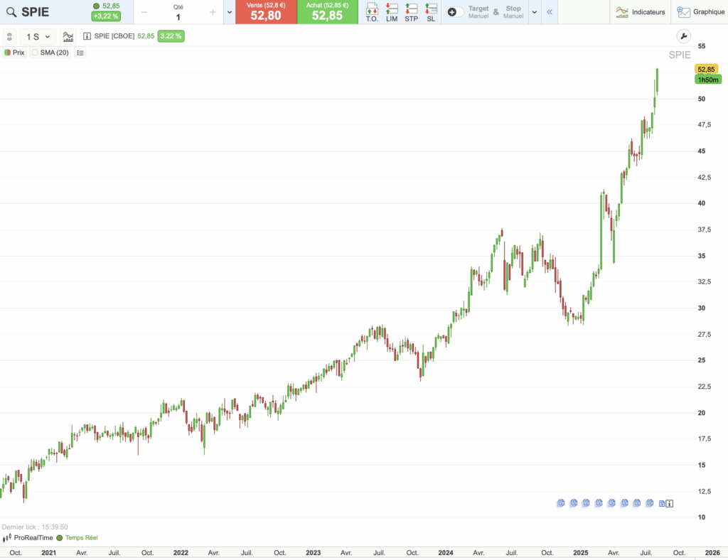Select the SL stop-loss order icon
728x560 pixels.
430,12
